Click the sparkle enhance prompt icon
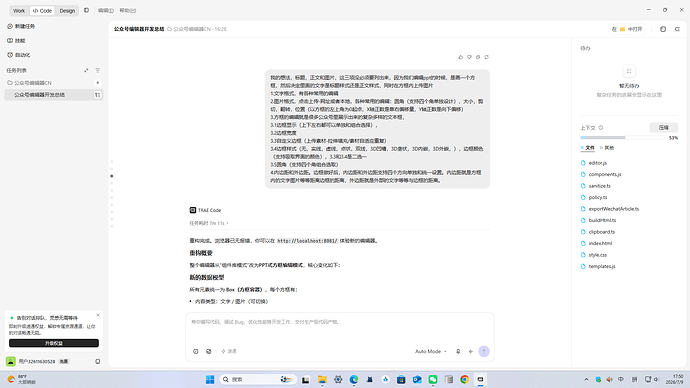Viewport: 690px width, 388px height. [x=470, y=351]
